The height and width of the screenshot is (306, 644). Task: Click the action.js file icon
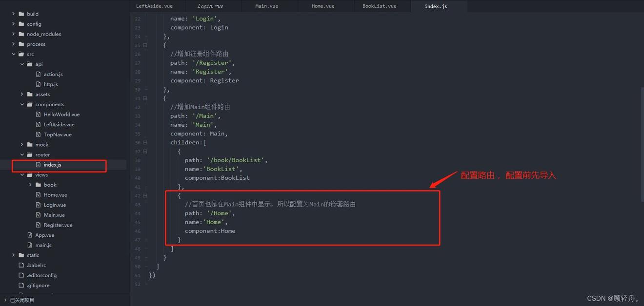pyautogui.click(x=39, y=74)
